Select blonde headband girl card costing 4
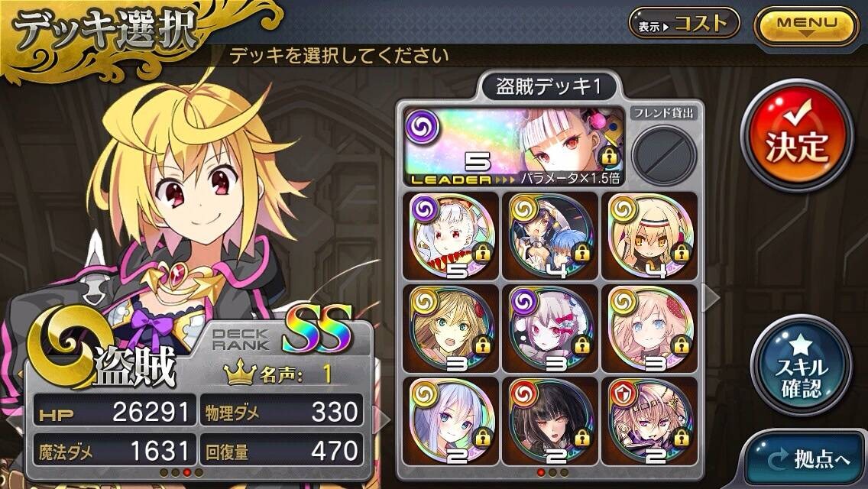 649,235
